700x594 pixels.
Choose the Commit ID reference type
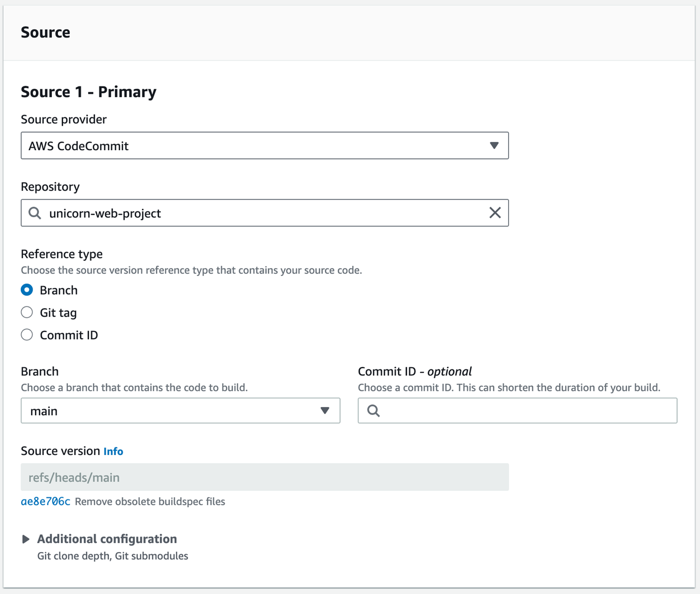click(27, 335)
